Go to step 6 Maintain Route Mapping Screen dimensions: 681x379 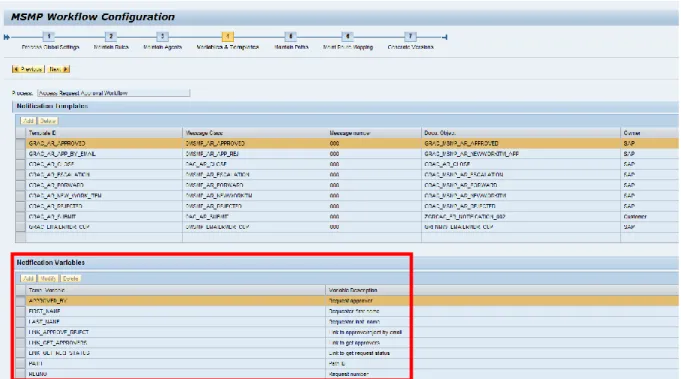347,36
